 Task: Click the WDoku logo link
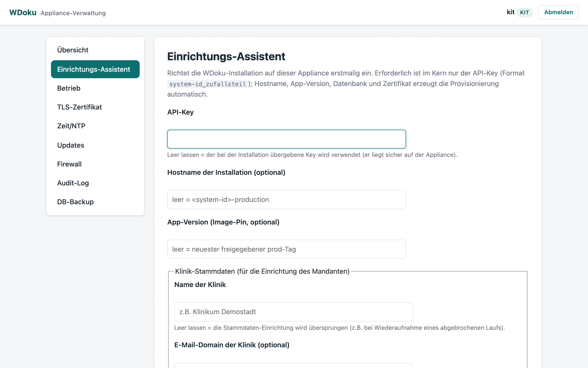coord(23,12)
